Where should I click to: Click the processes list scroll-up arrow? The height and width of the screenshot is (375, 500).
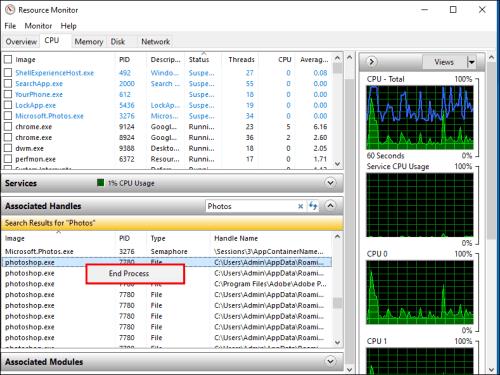click(337, 58)
